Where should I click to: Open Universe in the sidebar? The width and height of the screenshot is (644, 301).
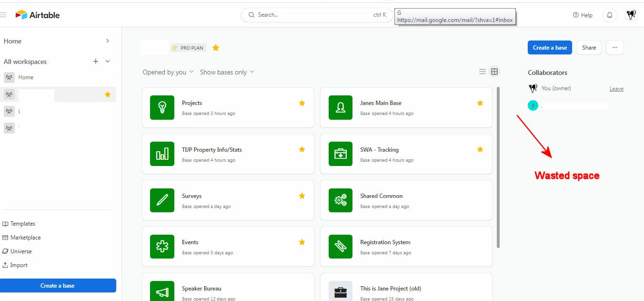17,251
